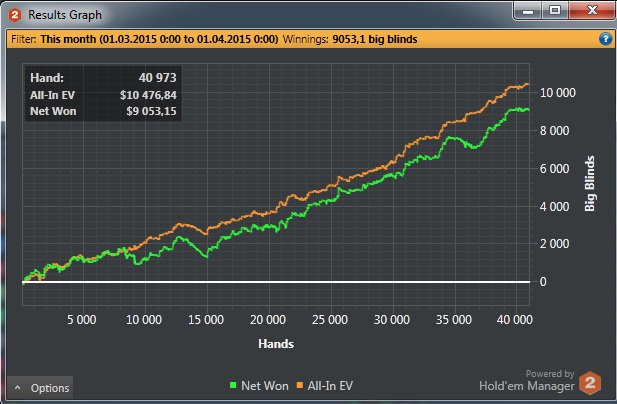Click the 'Big Blinds' y-axis title

pyautogui.click(x=589, y=184)
